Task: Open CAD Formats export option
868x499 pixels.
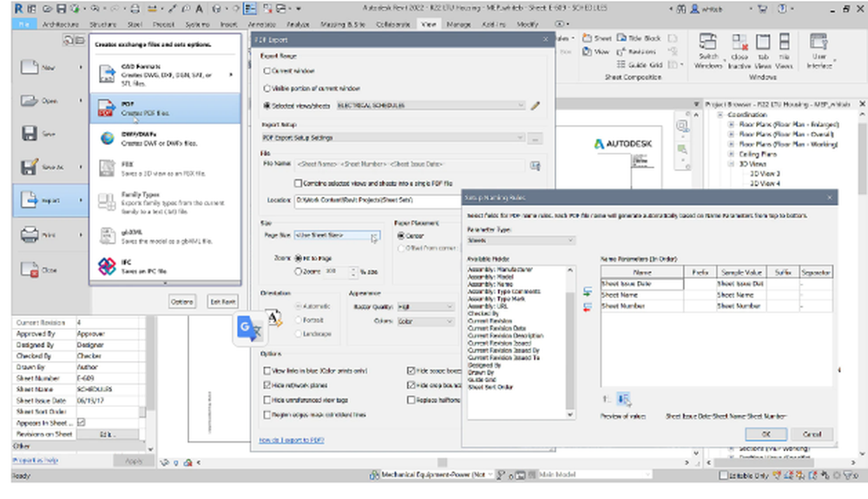Action: coord(165,74)
